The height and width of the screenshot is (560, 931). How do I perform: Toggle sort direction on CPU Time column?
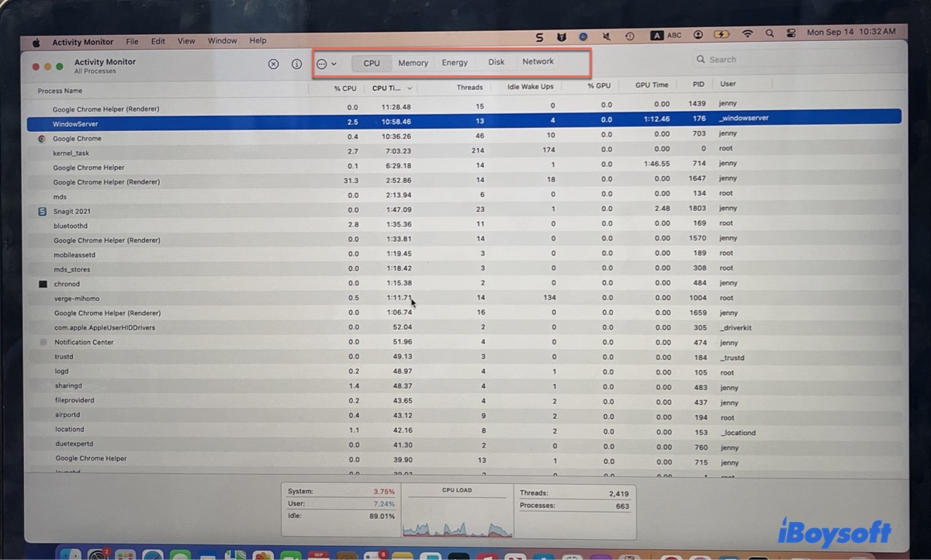pyautogui.click(x=392, y=88)
